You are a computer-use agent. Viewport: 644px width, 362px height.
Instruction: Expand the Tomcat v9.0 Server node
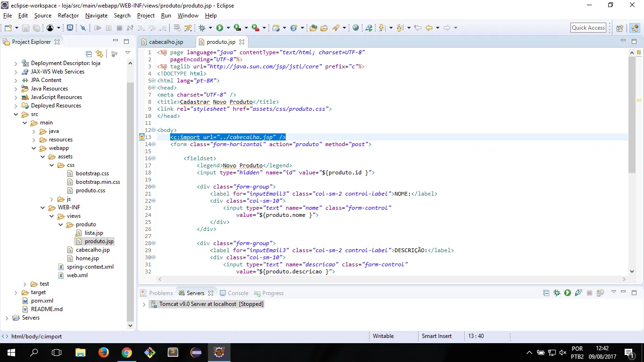144,304
